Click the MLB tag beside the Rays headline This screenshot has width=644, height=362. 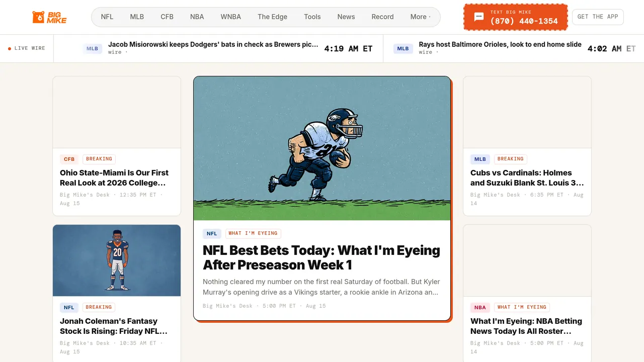(x=403, y=48)
